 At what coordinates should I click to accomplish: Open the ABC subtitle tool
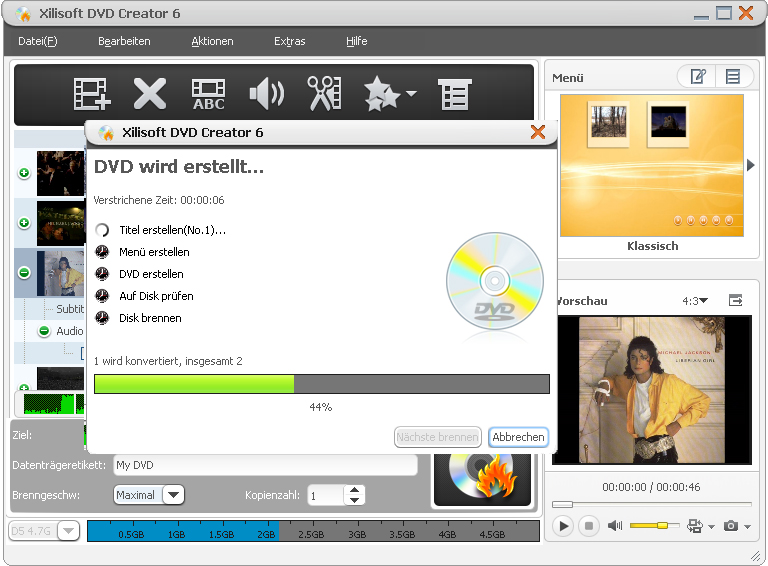208,94
